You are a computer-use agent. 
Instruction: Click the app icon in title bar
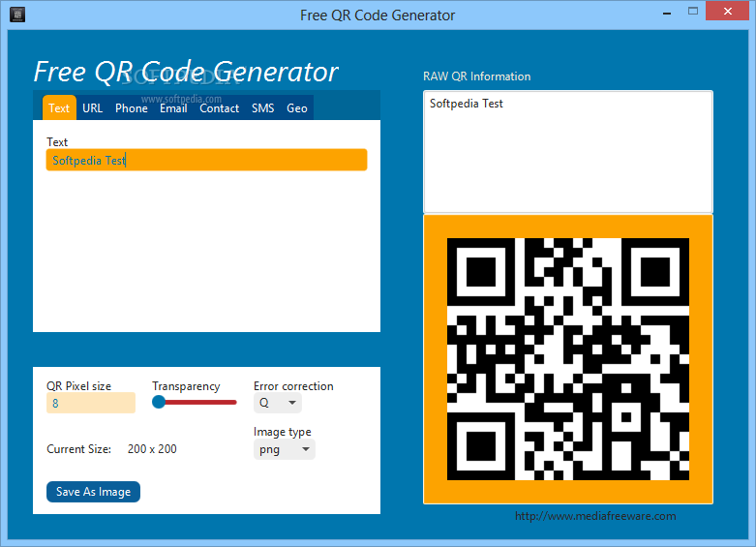pos(17,14)
